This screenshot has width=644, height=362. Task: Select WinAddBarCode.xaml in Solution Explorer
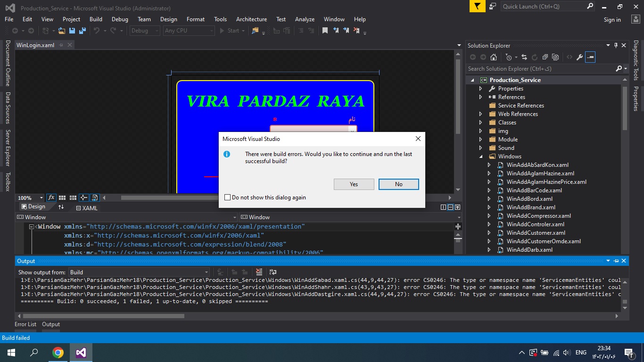point(534,190)
